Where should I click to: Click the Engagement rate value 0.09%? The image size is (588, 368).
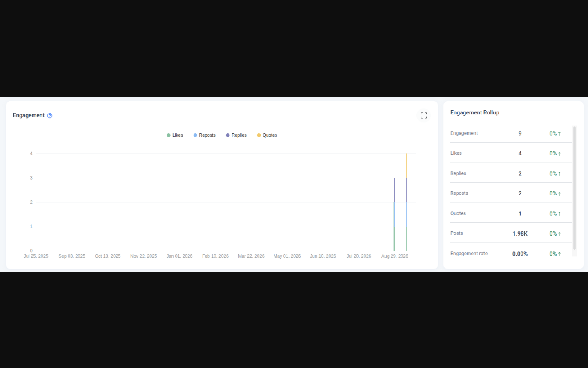[x=520, y=254]
